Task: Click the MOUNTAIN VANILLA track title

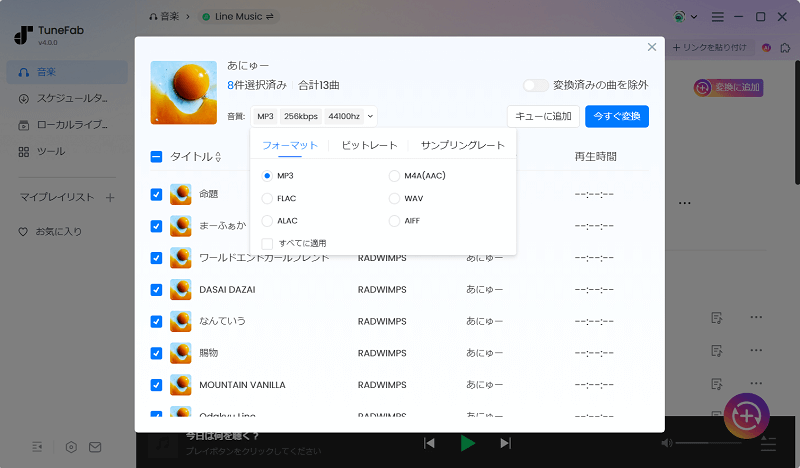Action: (x=242, y=385)
